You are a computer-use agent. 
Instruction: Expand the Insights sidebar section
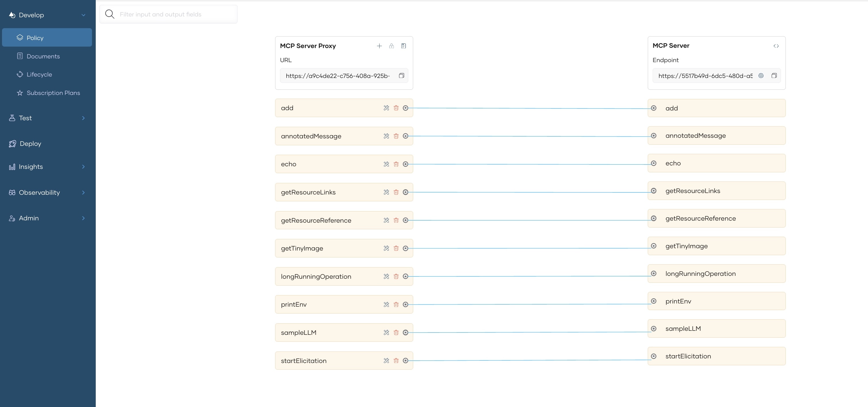coord(83,167)
